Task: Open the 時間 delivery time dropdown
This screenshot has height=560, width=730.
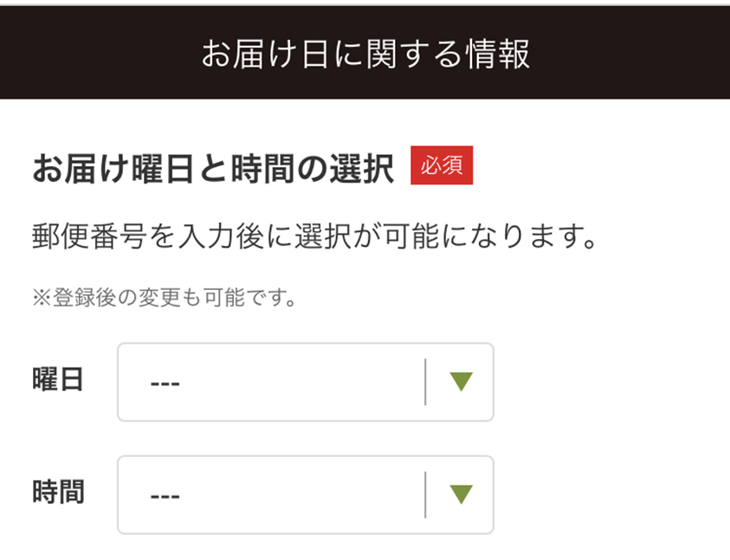Action: pyautogui.click(x=305, y=494)
